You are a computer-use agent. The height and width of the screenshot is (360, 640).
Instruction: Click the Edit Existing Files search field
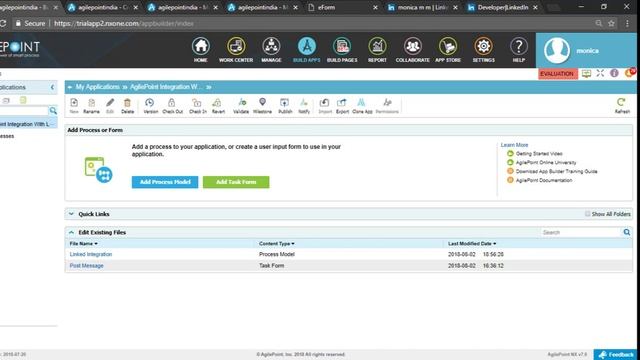click(x=580, y=232)
